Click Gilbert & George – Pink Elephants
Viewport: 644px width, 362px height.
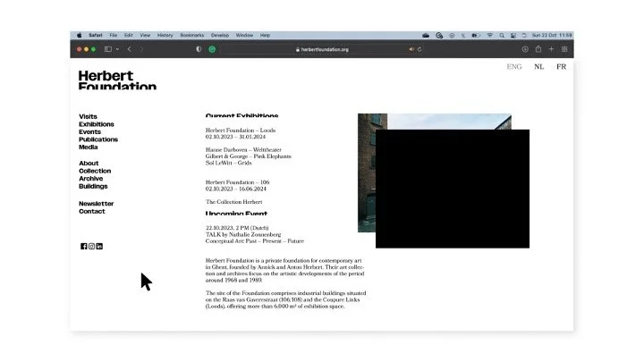pos(249,156)
